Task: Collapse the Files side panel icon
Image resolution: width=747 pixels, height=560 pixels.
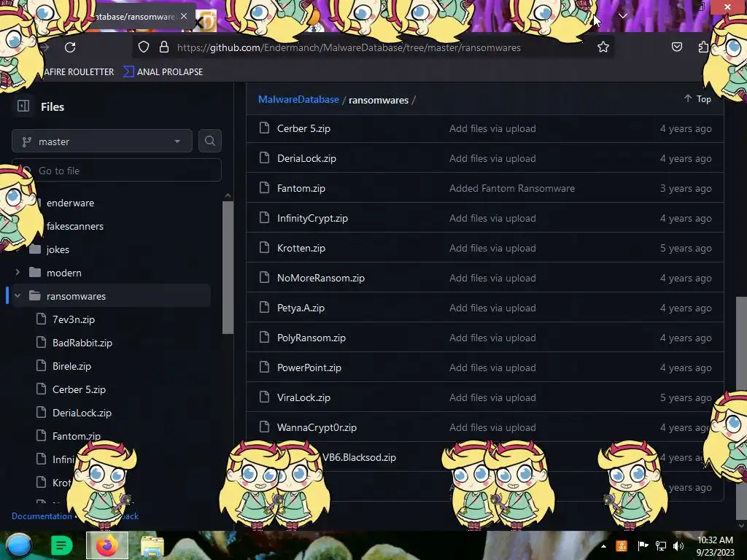Action: (x=23, y=106)
